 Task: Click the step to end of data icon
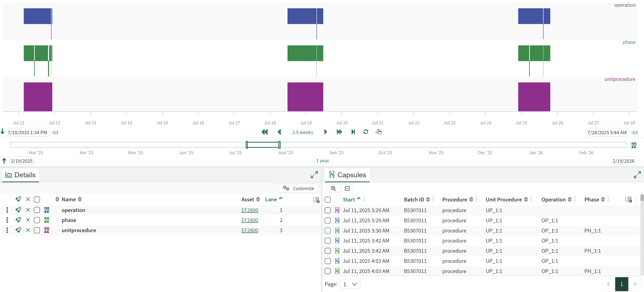(353, 132)
